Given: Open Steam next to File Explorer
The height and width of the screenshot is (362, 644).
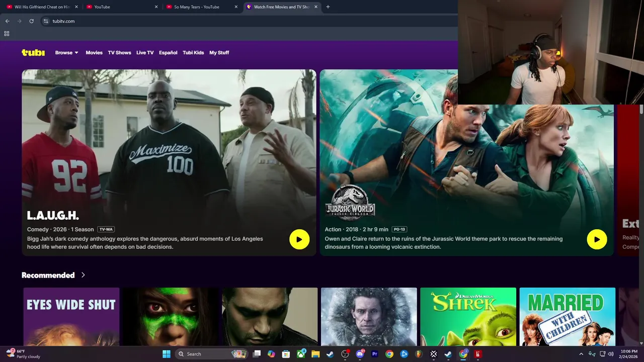Looking at the screenshot, I should pos(330,354).
